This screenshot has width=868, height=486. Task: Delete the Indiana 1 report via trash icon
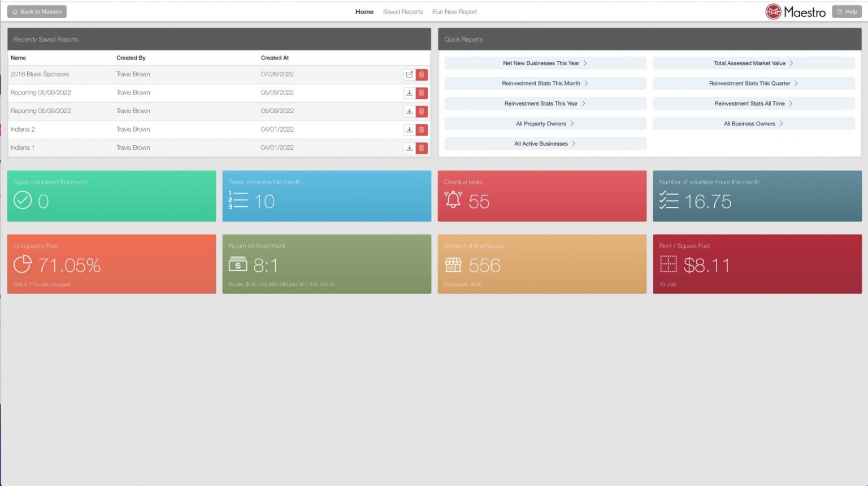[422, 148]
